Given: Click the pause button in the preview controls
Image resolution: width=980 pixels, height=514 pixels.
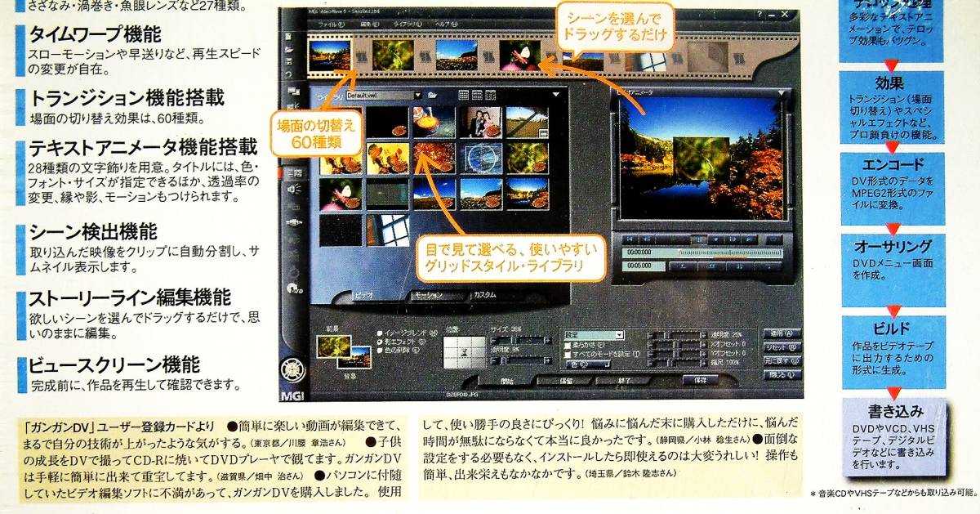Looking at the screenshot, I should (x=698, y=239).
